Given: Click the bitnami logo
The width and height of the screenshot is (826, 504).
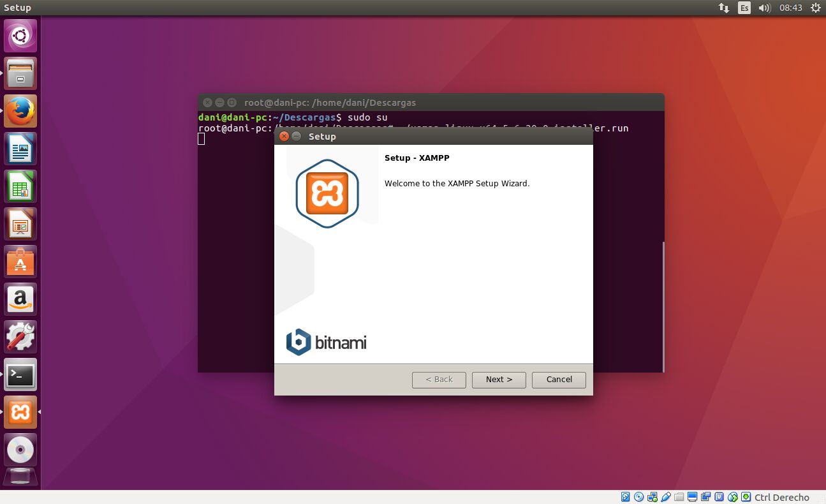Looking at the screenshot, I should click(326, 343).
